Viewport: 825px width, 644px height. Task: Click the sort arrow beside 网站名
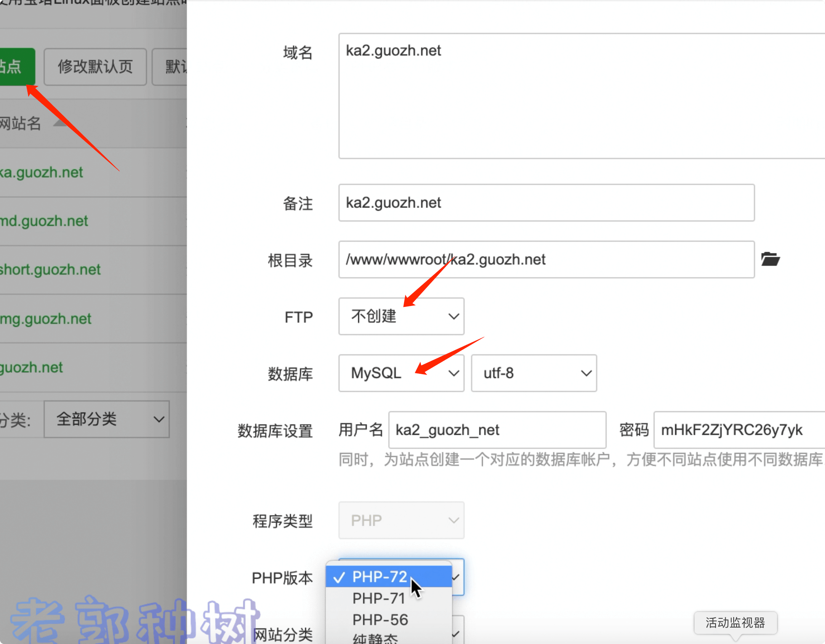60,123
